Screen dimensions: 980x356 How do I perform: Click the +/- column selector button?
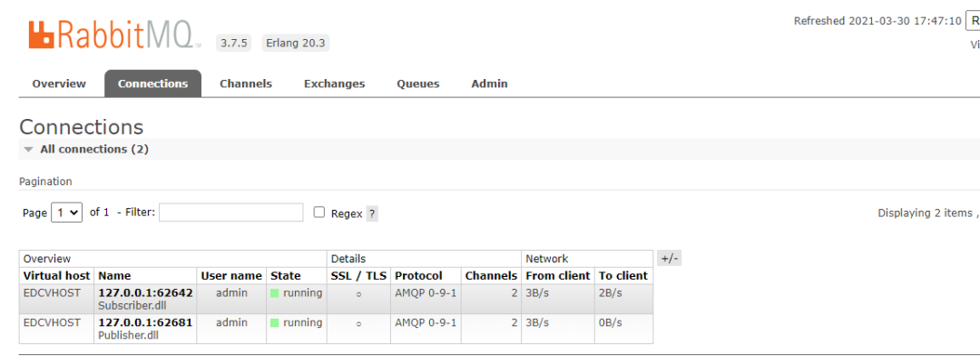click(x=670, y=259)
